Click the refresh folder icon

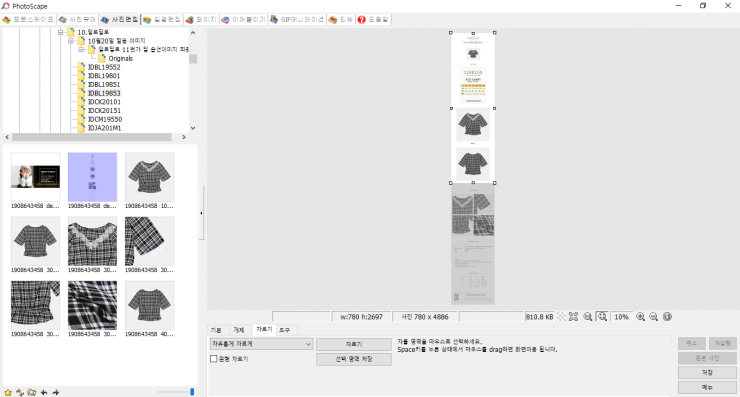tap(20, 392)
